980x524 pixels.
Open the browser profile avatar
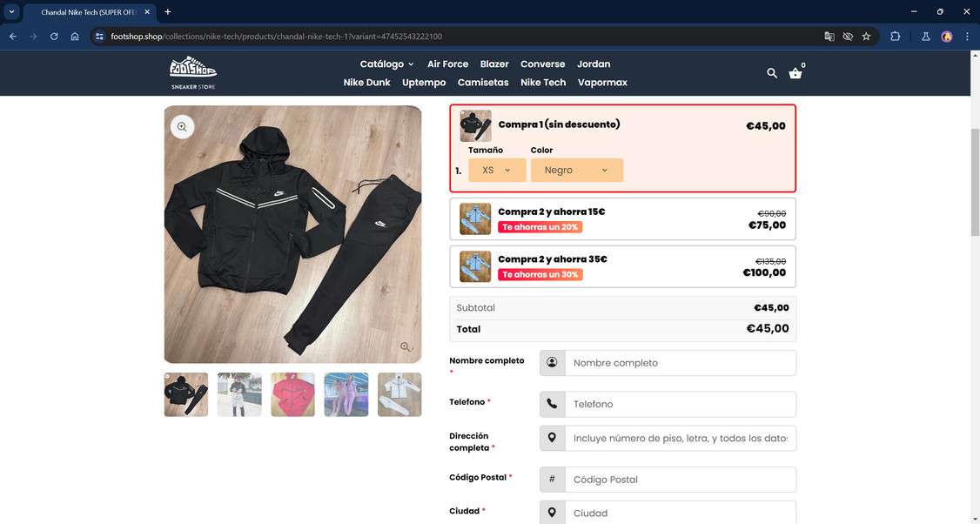(x=947, y=37)
